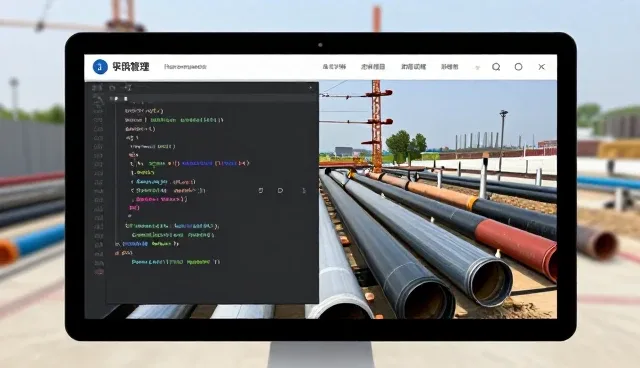Close the dark code panel with its small x

click(x=311, y=87)
